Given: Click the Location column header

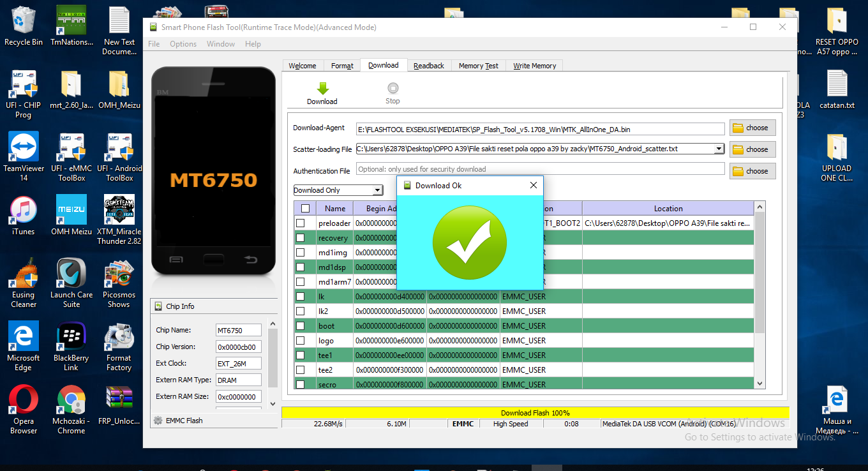Looking at the screenshot, I should pyautogui.click(x=668, y=208).
